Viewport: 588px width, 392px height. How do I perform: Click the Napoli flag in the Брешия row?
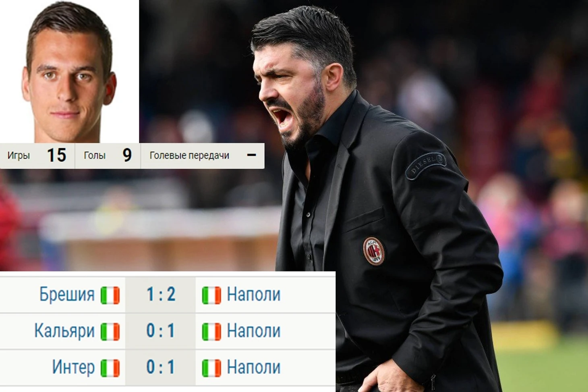pyautogui.click(x=211, y=295)
